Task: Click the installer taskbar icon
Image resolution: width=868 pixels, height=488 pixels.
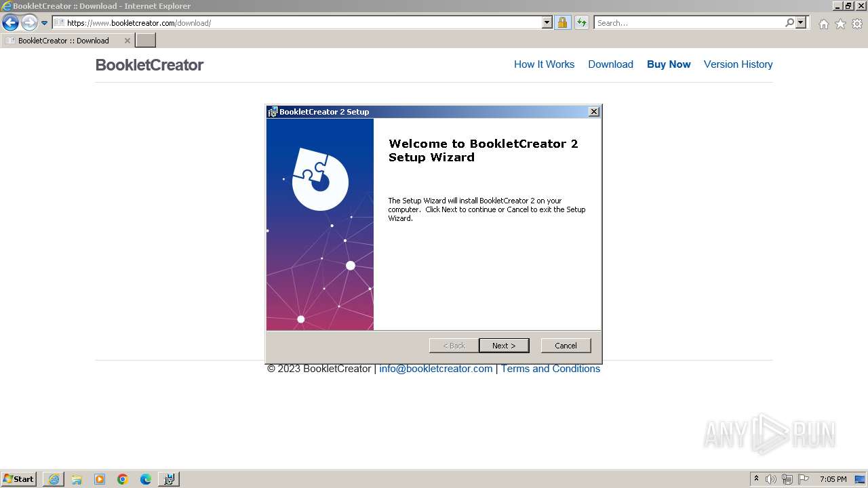Action: [169, 479]
